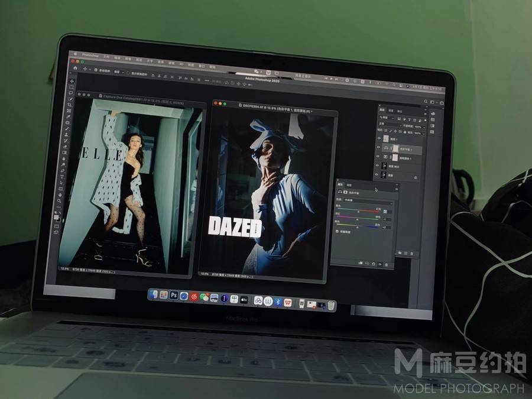Select the Horizontal Type tool

[62, 177]
